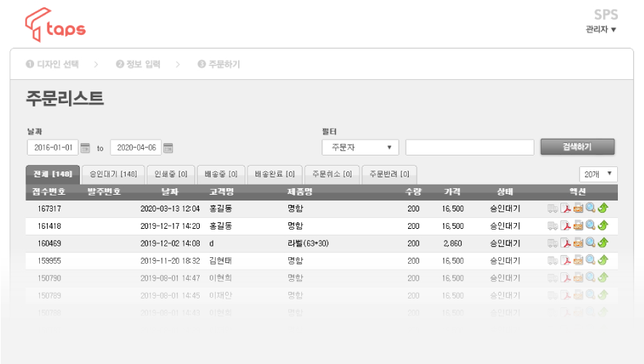This screenshot has height=364, width=644.
Task: Click order number 161418
Action: pos(49,226)
